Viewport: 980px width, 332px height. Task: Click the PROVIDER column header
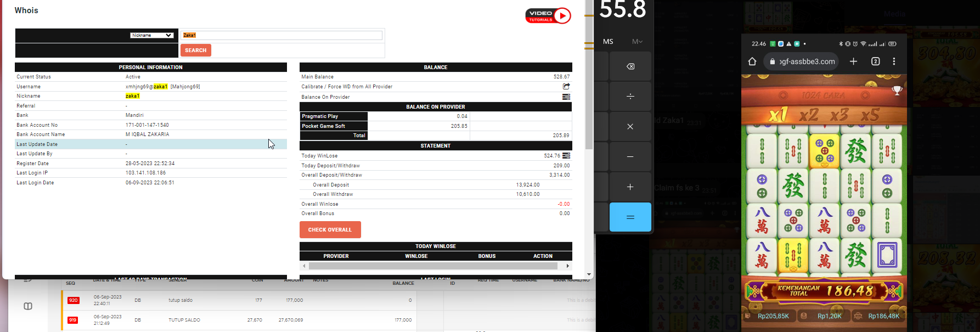(336, 256)
